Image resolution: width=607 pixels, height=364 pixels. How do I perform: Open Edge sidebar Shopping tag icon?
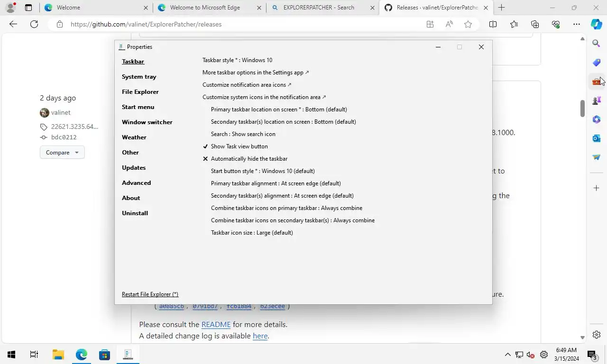tap(597, 63)
